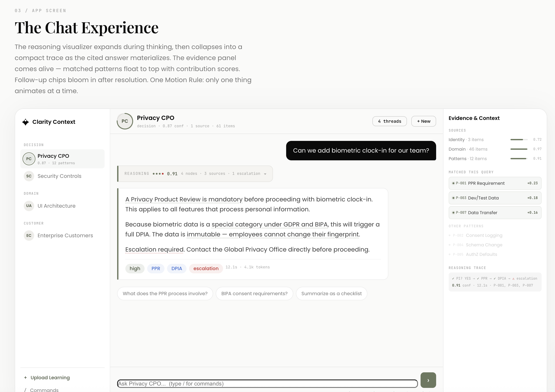The width and height of the screenshot is (555, 392).
Task: Click the PPR tag chip
Action: (x=156, y=269)
